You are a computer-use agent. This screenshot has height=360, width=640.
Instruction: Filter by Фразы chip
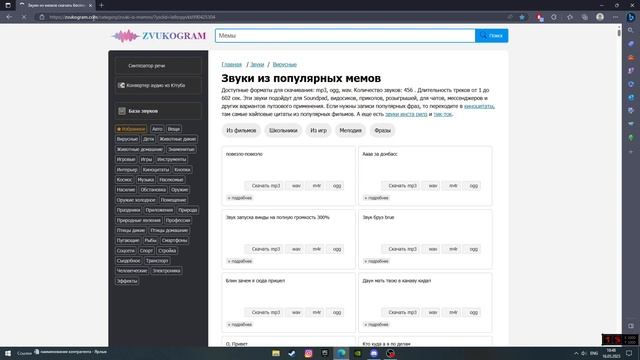382,131
